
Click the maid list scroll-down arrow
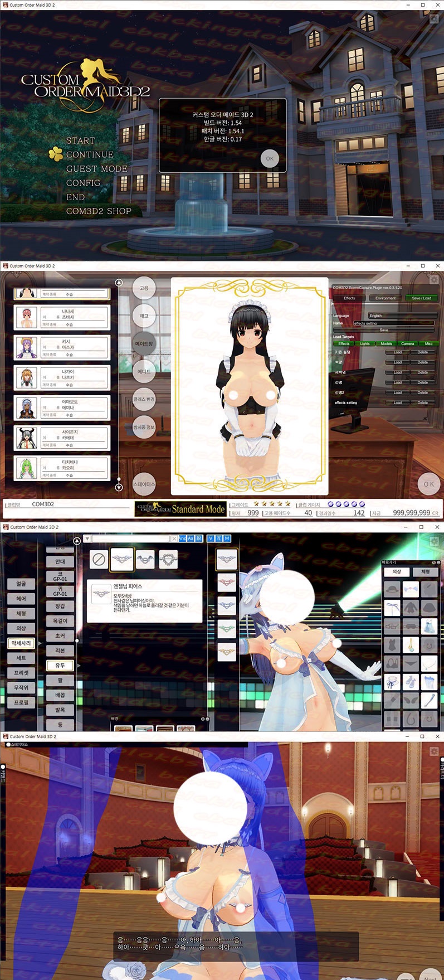(x=119, y=488)
